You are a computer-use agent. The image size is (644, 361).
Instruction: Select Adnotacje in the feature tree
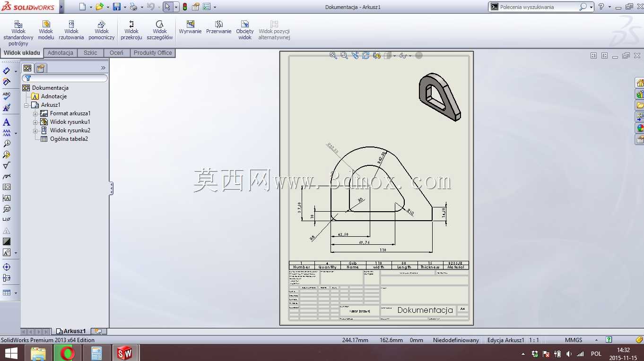click(x=54, y=96)
